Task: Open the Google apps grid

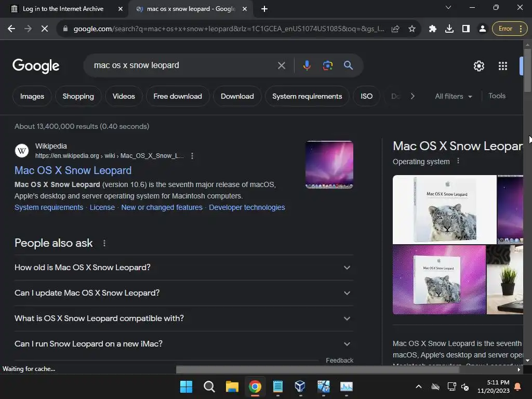Action: click(503, 66)
